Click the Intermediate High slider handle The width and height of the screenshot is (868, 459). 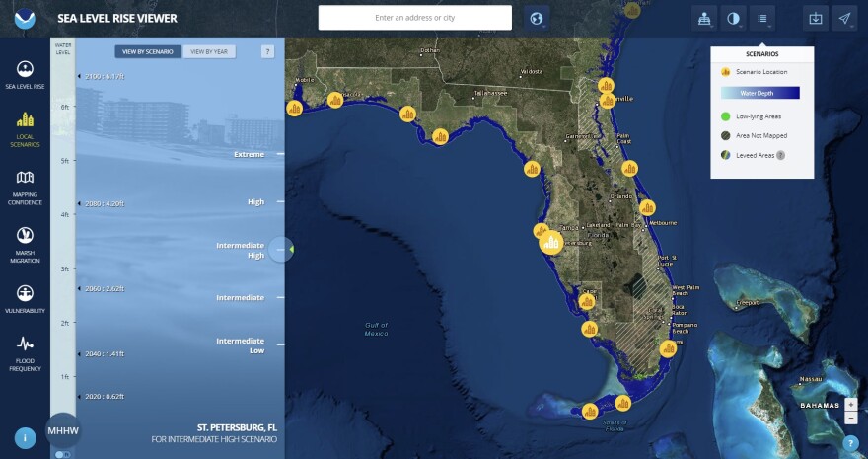coord(281,250)
